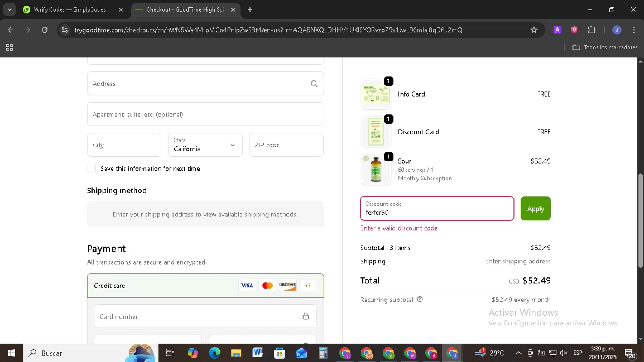
Task: Click the Sour bottle product thumbnail
Action: tap(376, 170)
